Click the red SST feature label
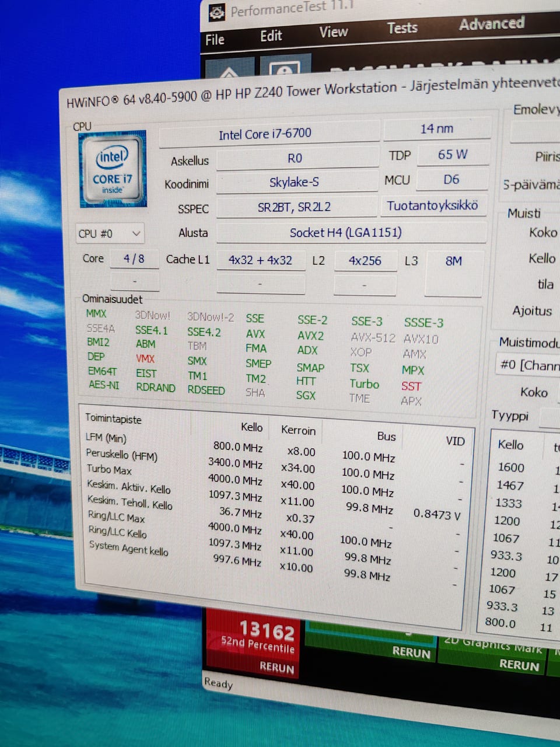 pyautogui.click(x=411, y=386)
